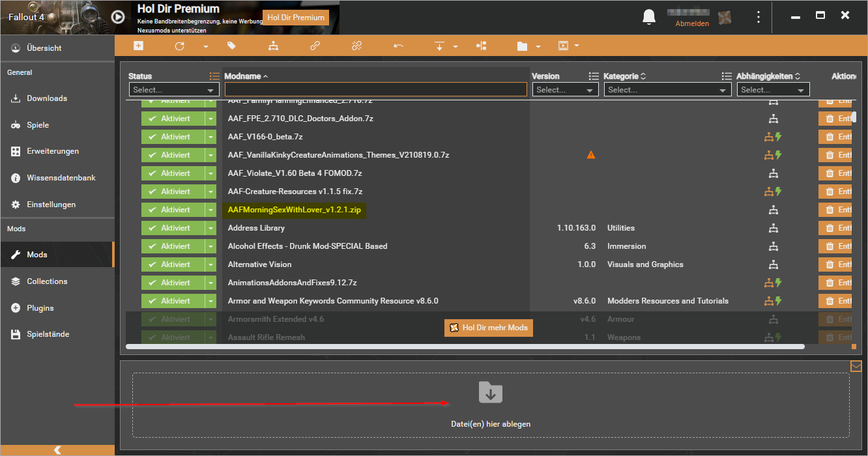Image resolution: width=868 pixels, height=456 pixels.
Task: Collapse the dropzone panel with corner icon
Action: point(856,366)
